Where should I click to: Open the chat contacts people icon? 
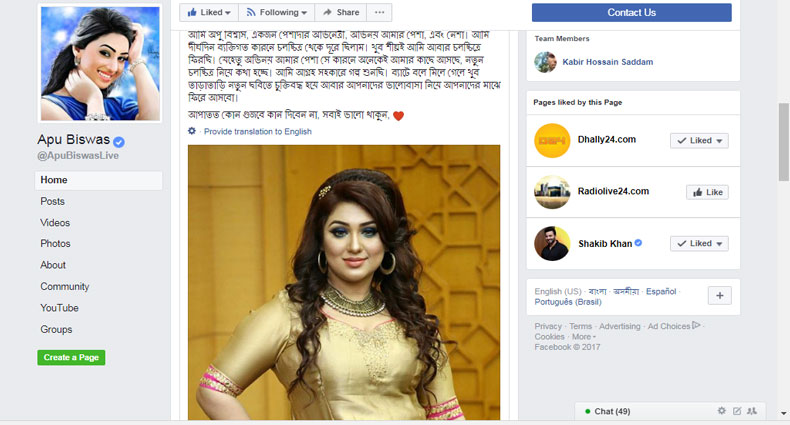[x=752, y=411]
